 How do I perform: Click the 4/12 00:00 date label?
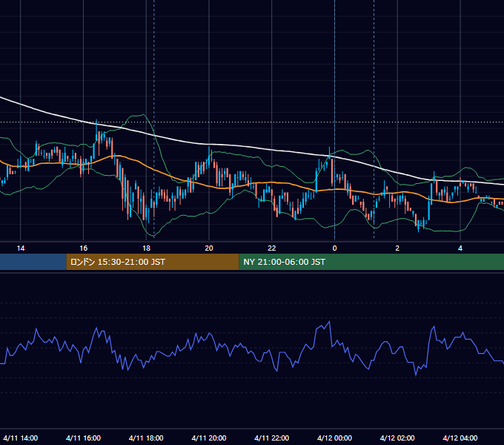click(x=334, y=438)
